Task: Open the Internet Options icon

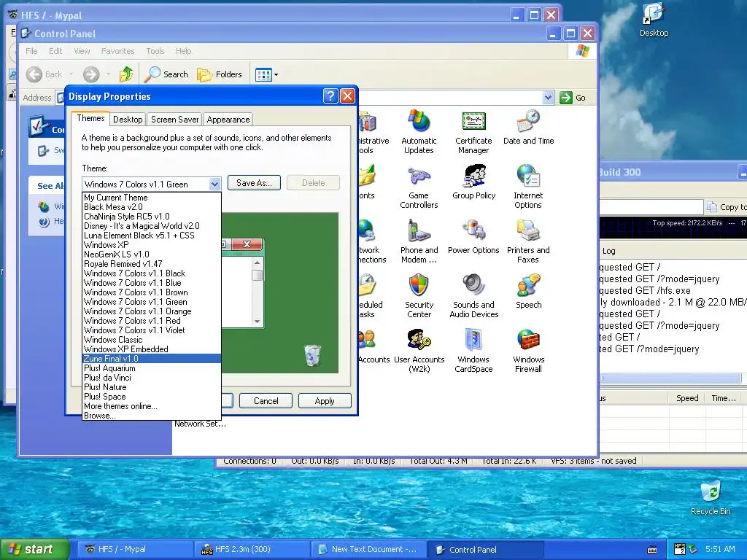Action: 528,187
